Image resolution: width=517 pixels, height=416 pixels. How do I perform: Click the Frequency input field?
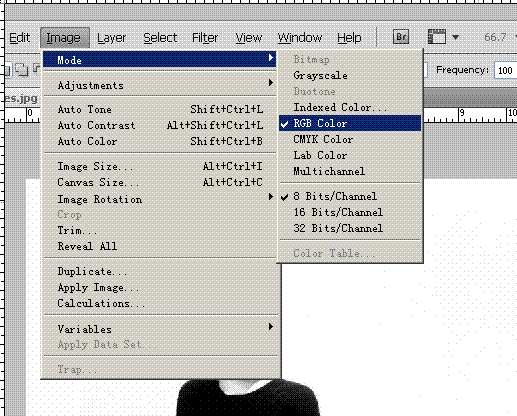pos(505,70)
